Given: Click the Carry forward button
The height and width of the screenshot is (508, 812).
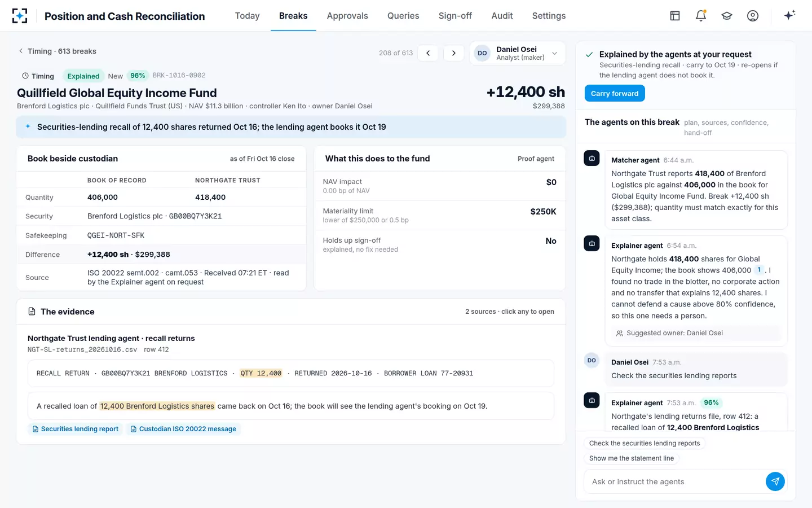Looking at the screenshot, I should pos(615,94).
